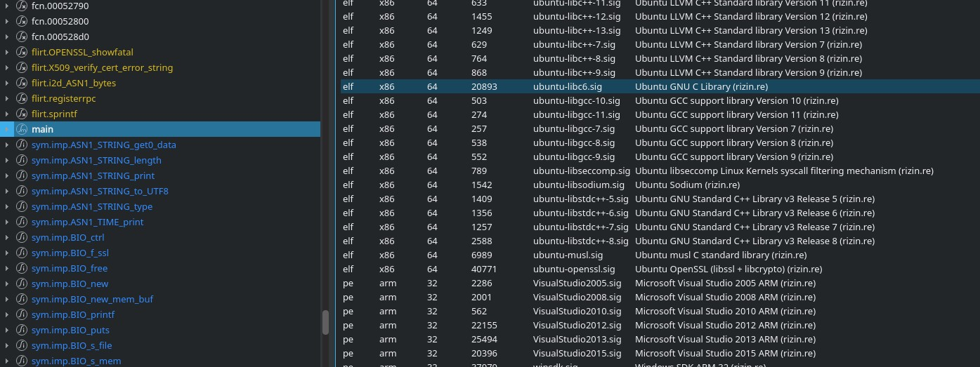This screenshot has height=367, width=980.
Task: Select ubuntu-libstdc++-5.sig signature
Action: pos(580,199)
